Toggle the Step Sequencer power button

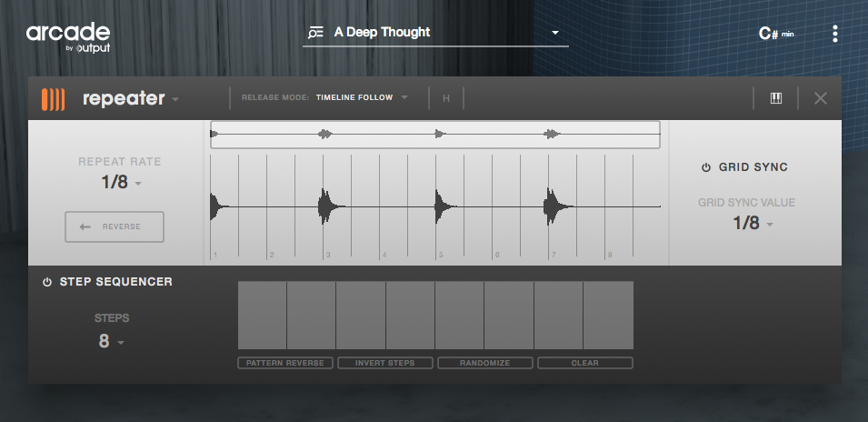click(47, 282)
